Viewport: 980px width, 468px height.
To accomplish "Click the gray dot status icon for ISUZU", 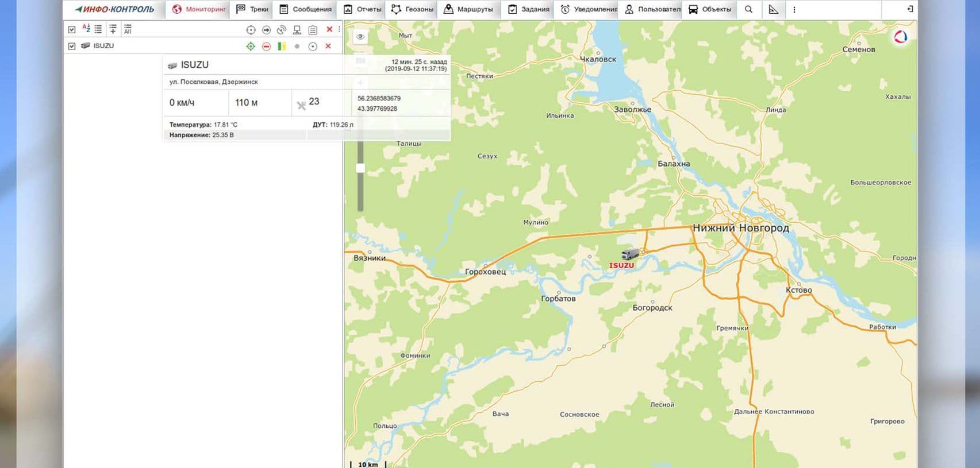I will [x=297, y=47].
